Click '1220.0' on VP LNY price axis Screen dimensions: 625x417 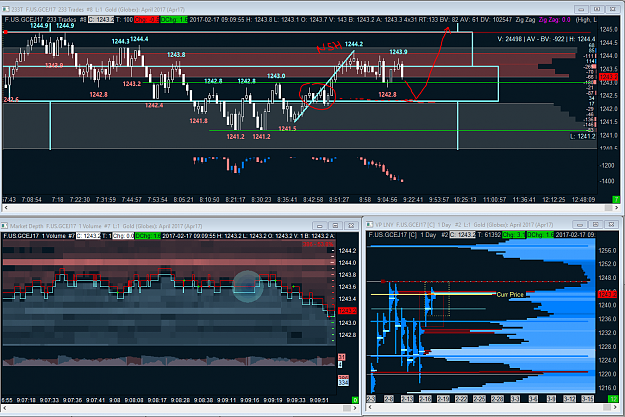click(607, 374)
